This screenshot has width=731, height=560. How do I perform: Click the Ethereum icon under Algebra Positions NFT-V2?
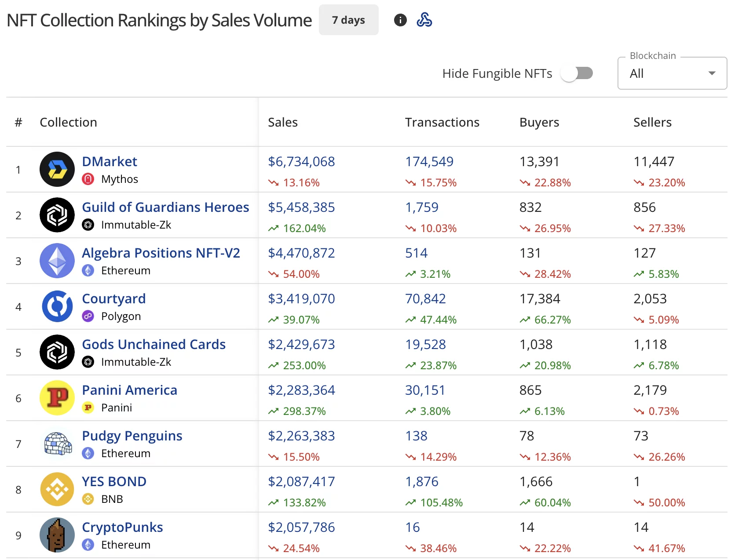(x=88, y=270)
